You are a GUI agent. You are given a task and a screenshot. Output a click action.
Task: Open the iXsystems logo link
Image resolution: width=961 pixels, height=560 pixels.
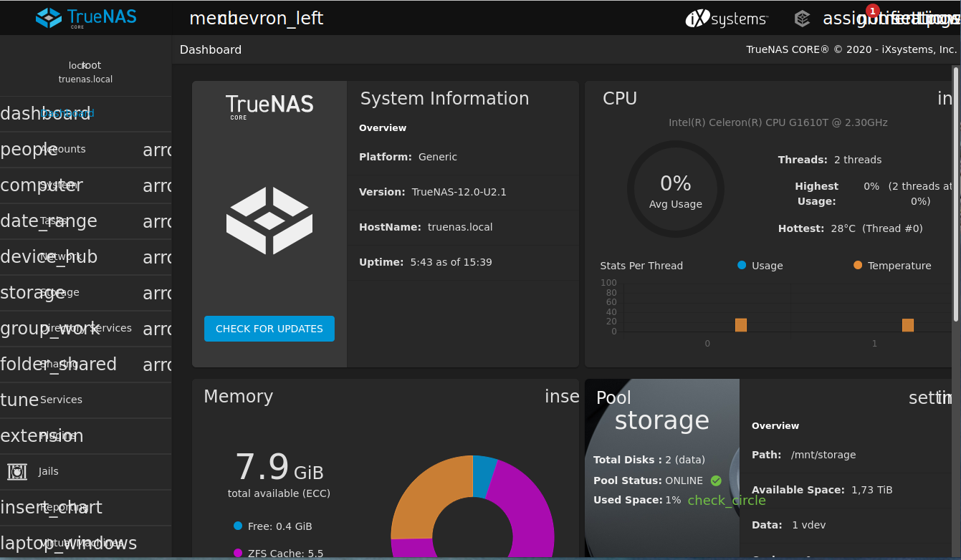coord(727,19)
